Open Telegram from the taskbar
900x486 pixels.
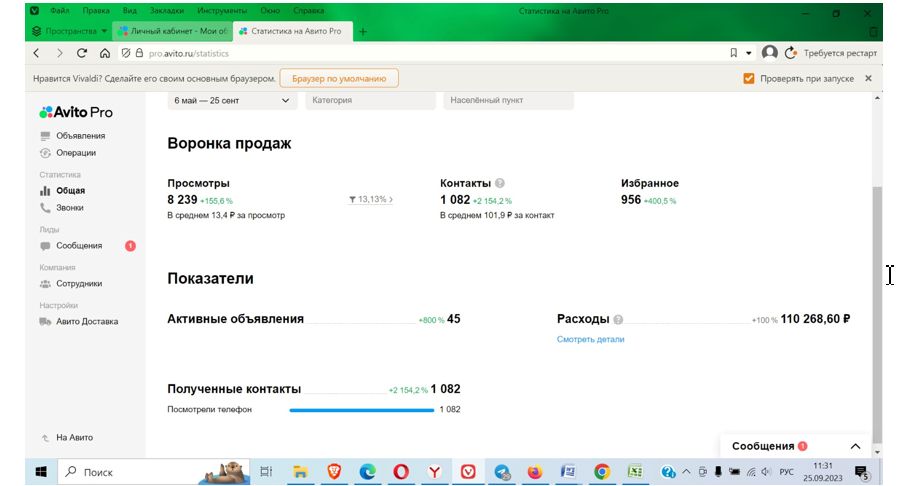pos(502,472)
